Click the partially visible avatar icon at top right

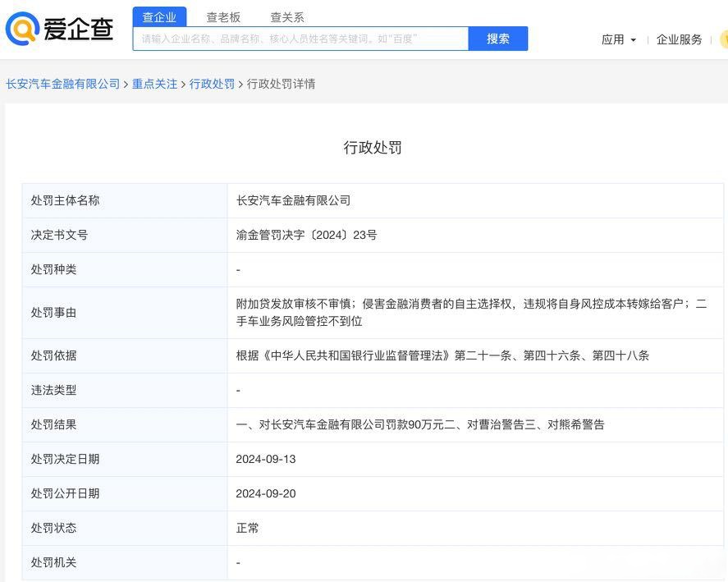pyautogui.click(x=724, y=39)
